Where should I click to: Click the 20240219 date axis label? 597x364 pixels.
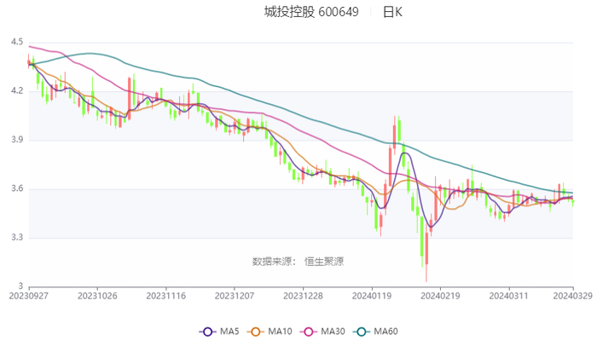coord(439,296)
